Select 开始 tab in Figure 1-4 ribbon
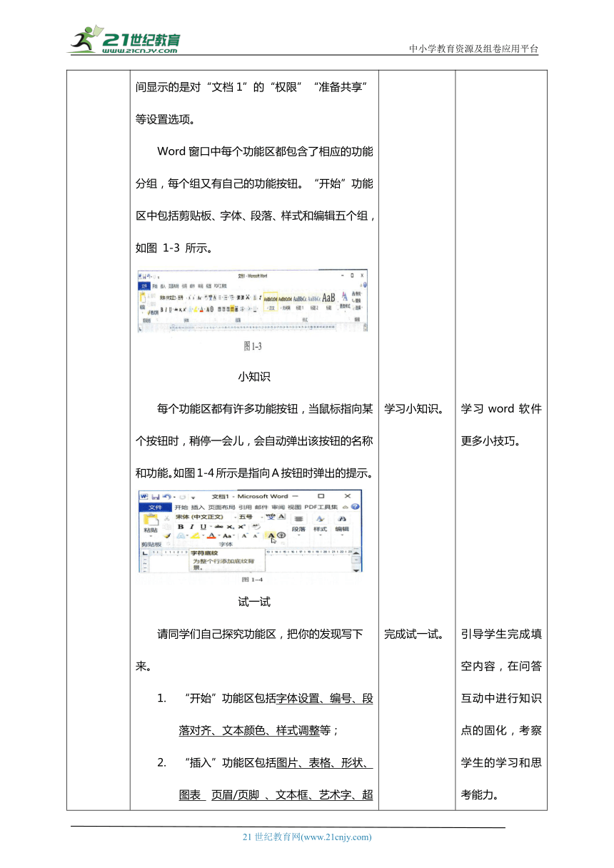The height and width of the screenshot is (868, 614). click(181, 507)
